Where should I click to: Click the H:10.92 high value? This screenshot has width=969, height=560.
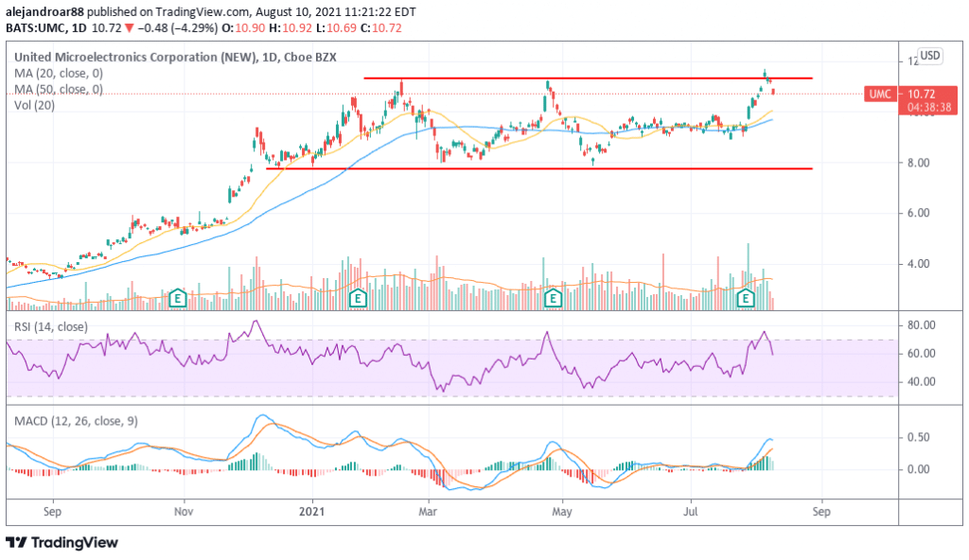pyautogui.click(x=290, y=28)
